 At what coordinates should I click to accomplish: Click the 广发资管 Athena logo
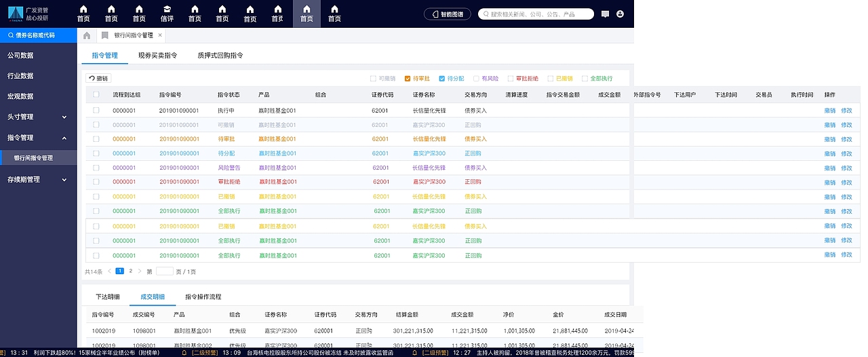(28, 14)
